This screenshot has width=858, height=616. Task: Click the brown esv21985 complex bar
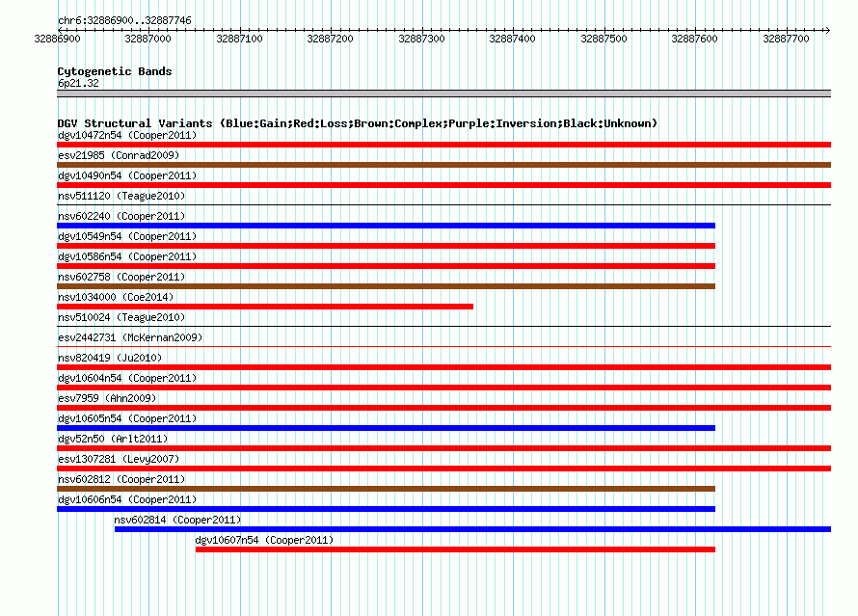[x=443, y=165]
